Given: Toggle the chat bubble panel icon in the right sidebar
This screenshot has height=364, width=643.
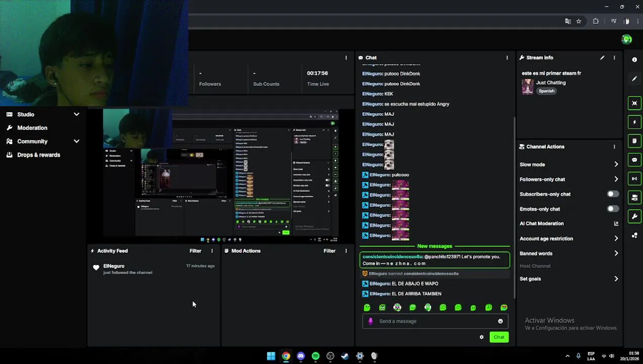Looking at the screenshot, I should (x=634, y=160).
